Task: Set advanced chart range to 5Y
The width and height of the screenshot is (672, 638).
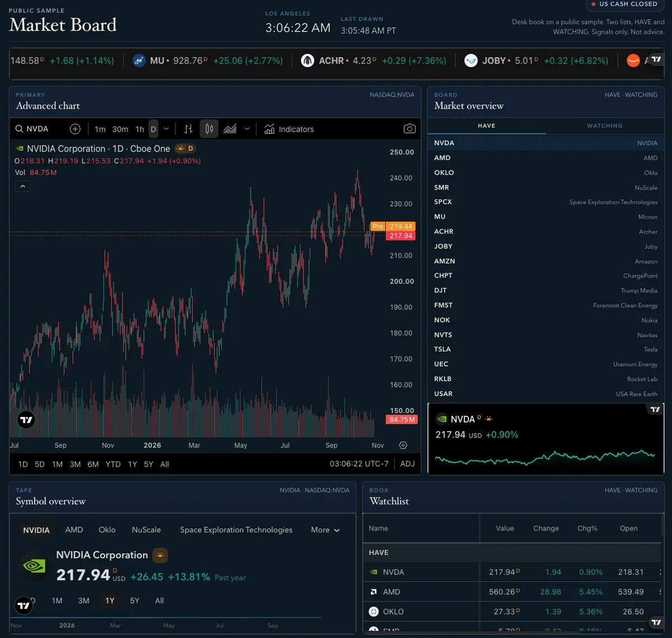Action: (148, 464)
